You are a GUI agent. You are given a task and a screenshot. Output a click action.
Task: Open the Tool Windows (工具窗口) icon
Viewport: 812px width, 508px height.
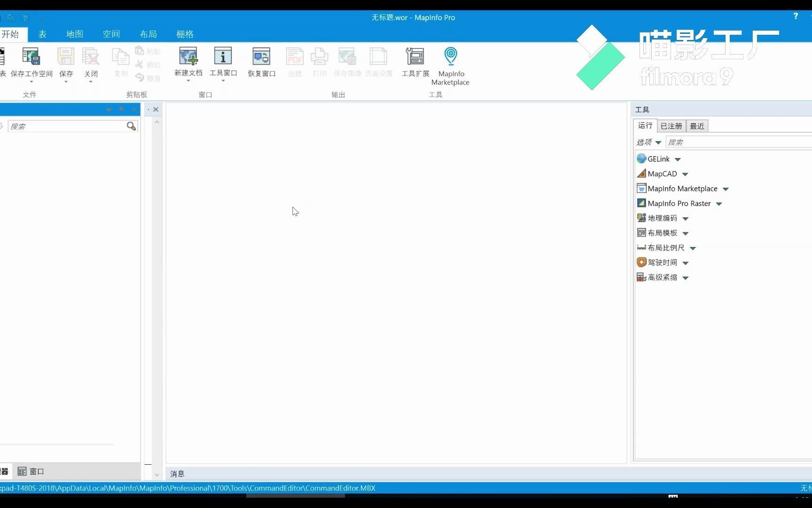tap(223, 56)
